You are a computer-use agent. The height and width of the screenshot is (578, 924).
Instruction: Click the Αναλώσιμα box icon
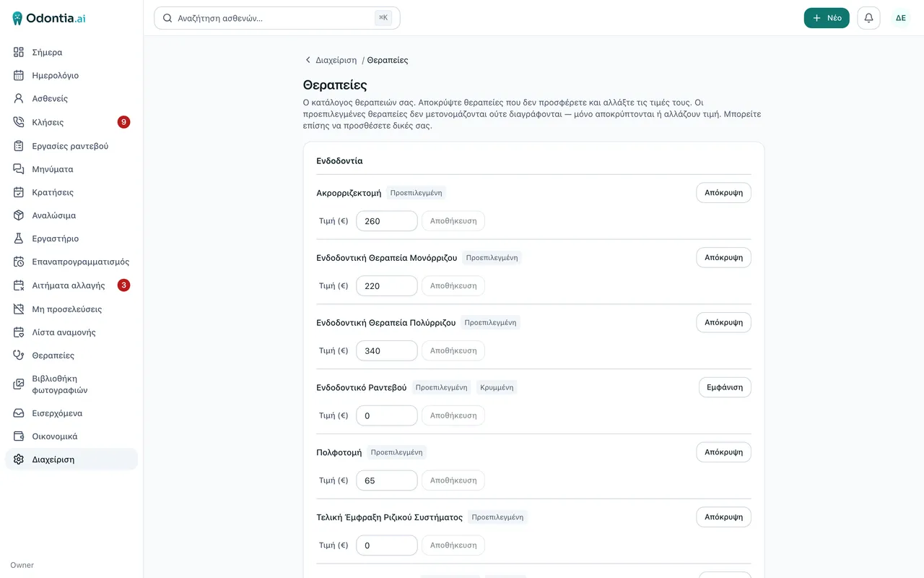(x=19, y=215)
